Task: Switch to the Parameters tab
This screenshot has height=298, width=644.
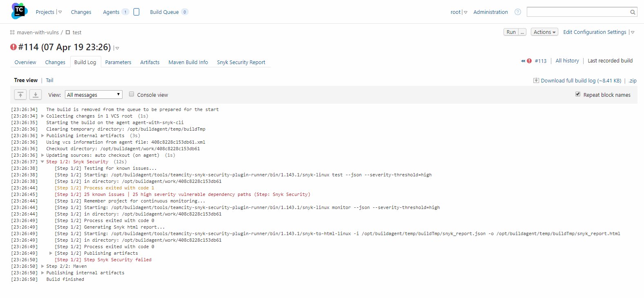Action: 118,62
